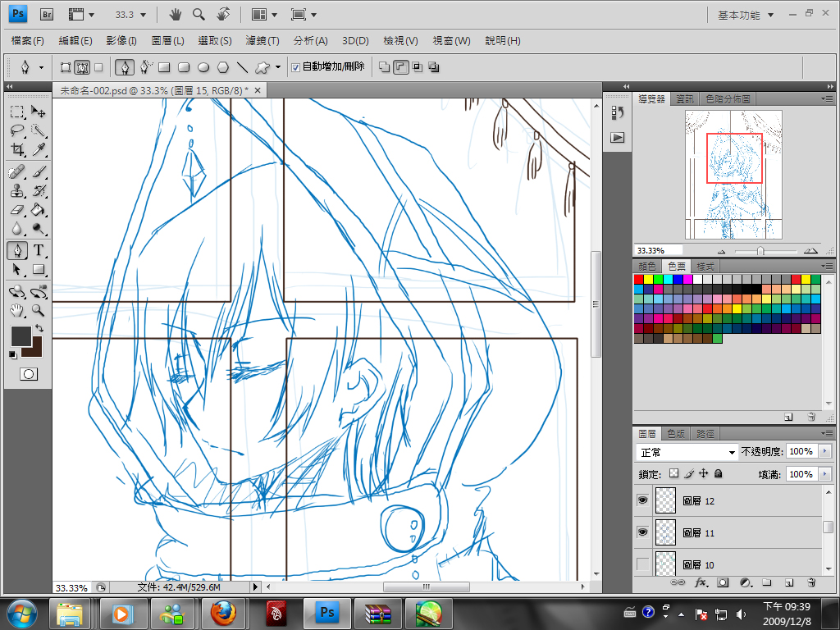840x630 pixels.
Task: Select the 3D Rotate tool
Action: [17, 291]
